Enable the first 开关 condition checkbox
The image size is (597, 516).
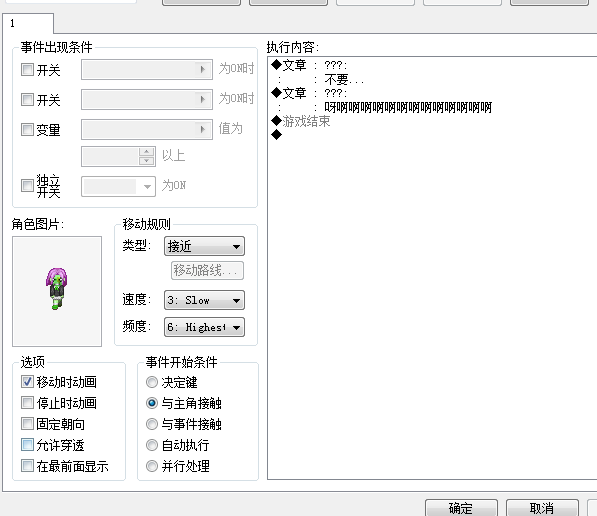[27, 70]
